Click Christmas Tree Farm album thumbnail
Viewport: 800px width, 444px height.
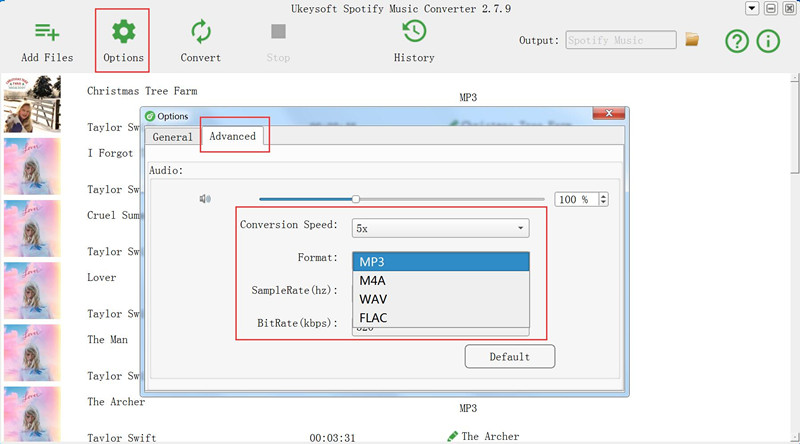click(x=32, y=104)
